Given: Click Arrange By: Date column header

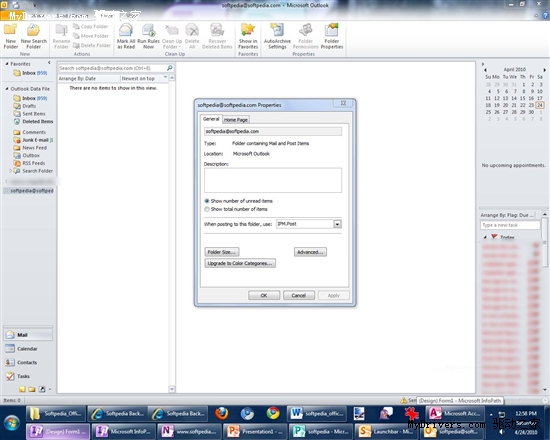Looking at the screenshot, I should click(89, 79).
